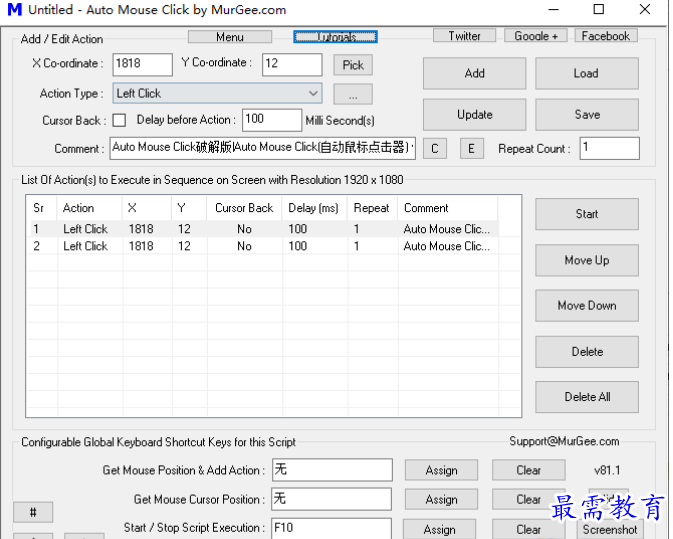Click the Delay value 100 in row 1
Image resolution: width=673 pixels, height=539 pixels.
tap(297, 229)
